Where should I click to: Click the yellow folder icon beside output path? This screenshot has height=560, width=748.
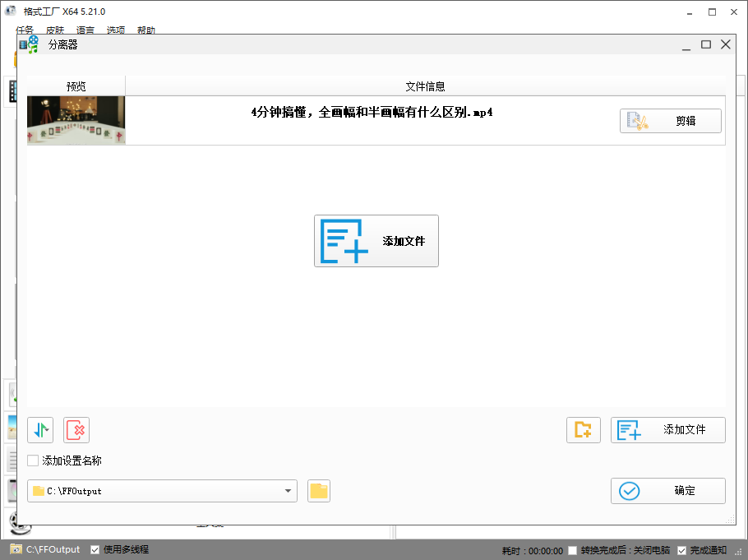tap(318, 491)
